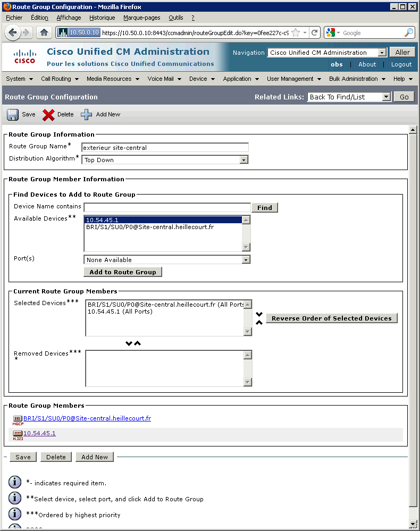Click the blue plus Add New icon
Screen dimensions: 420x531
pos(86,114)
